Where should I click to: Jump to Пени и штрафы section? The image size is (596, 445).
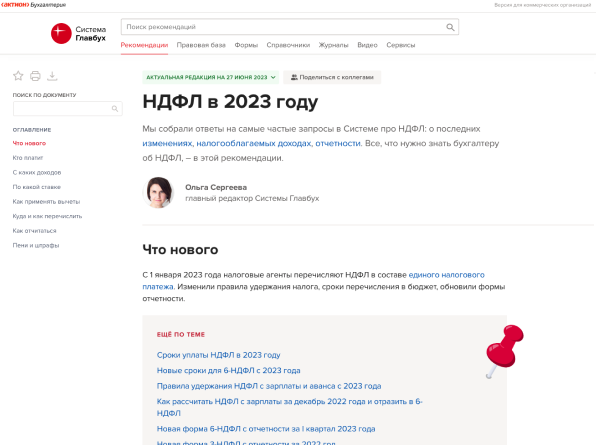(x=36, y=245)
